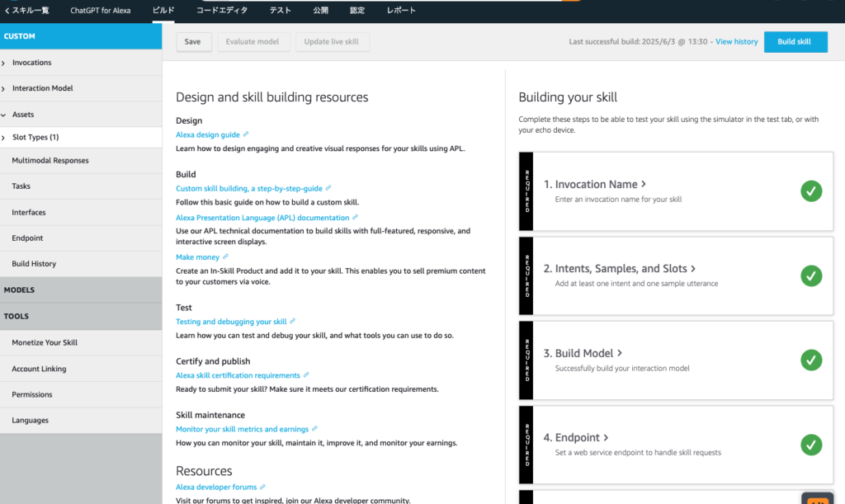Open step 1 Invocation Name chevron
The width and height of the screenshot is (845, 504).
coord(644,184)
